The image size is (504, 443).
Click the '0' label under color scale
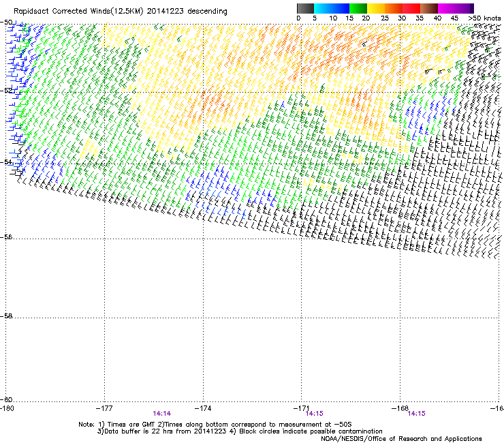298,18
